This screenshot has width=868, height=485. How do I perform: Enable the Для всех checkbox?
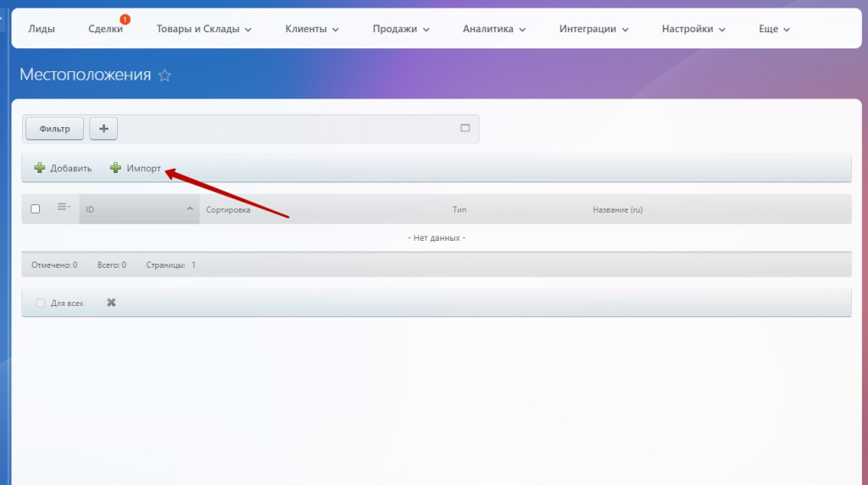tap(41, 303)
